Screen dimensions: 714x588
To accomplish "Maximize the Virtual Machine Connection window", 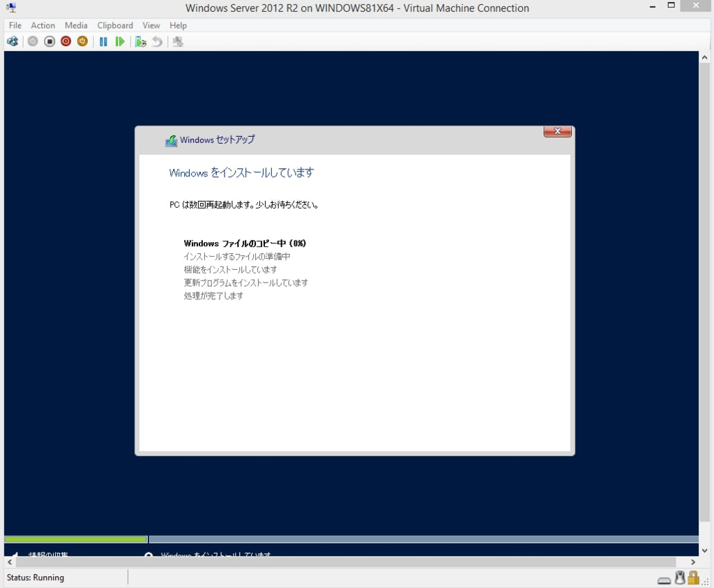I will [x=671, y=6].
